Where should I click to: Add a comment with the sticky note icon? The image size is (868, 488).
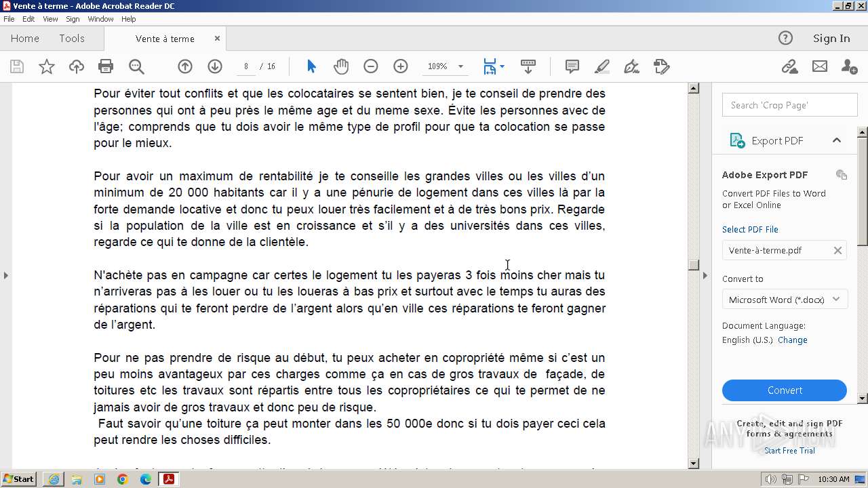tap(572, 66)
